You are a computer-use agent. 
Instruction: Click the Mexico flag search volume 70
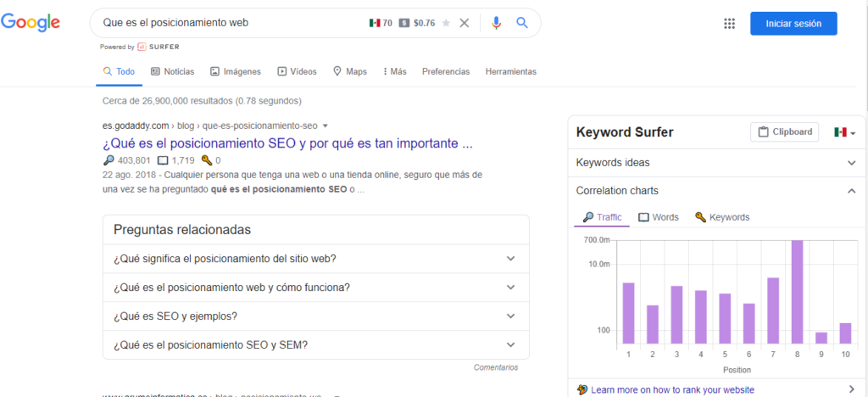(381, 23)
